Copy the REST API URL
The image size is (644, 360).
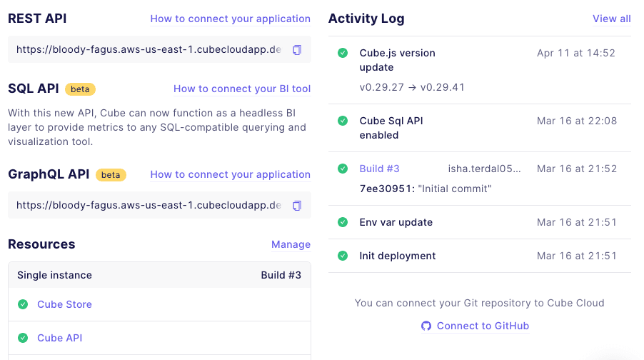[297, 50]
